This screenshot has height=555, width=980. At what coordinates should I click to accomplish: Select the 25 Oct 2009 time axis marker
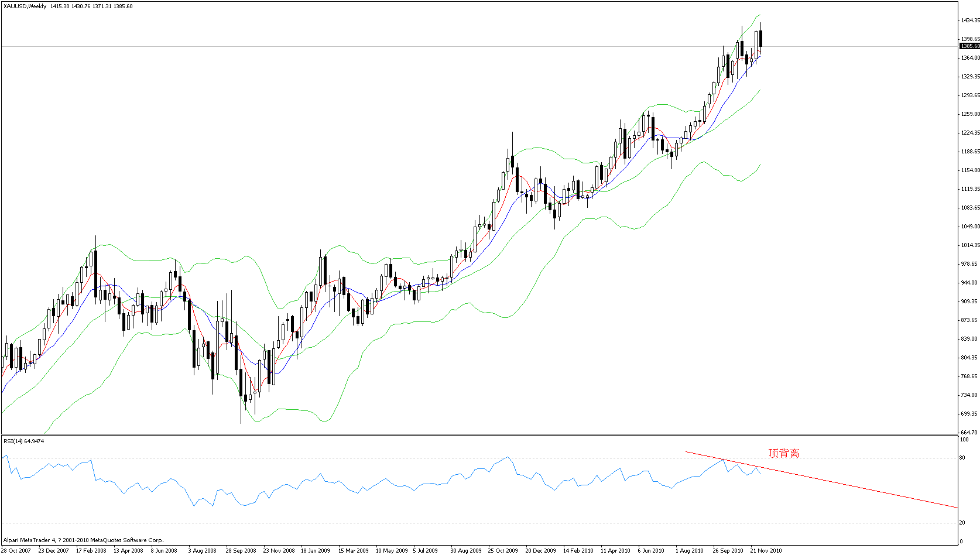point(503,550)
